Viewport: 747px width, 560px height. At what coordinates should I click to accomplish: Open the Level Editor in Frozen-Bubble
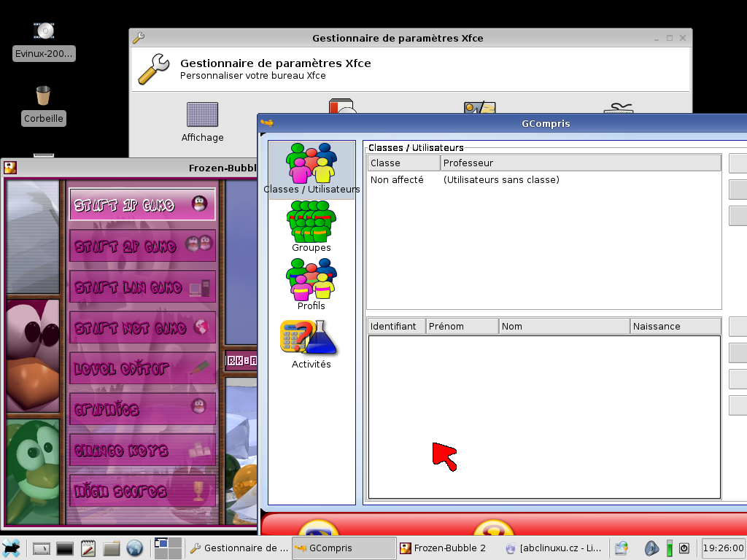(142, 368)
